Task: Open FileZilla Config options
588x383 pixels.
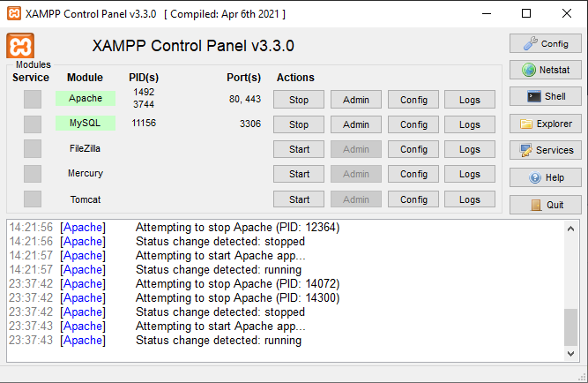Action: pos(413,149)
